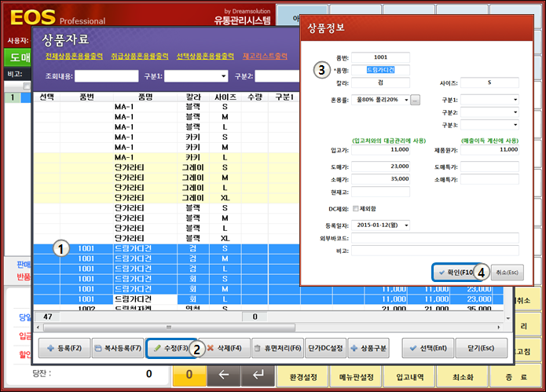Image resolution: width=546 pixels, height=392 pixels.
Task: Click the enter return-arrow key
Action: coord(258,375)
